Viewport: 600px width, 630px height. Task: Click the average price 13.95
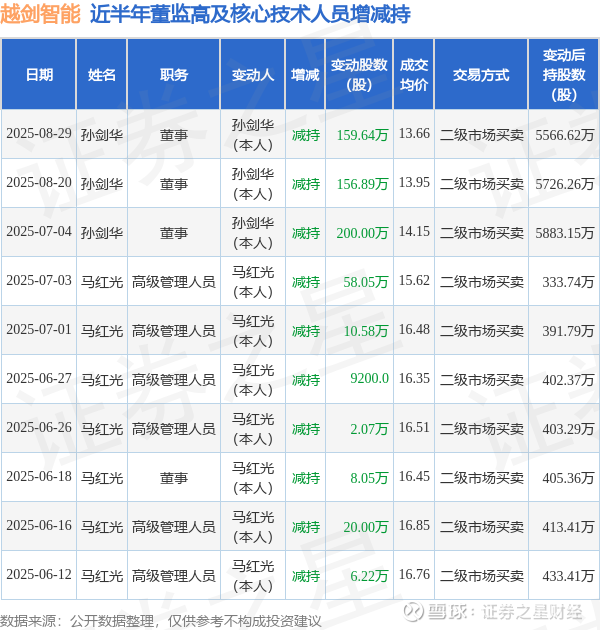[414, 182]
